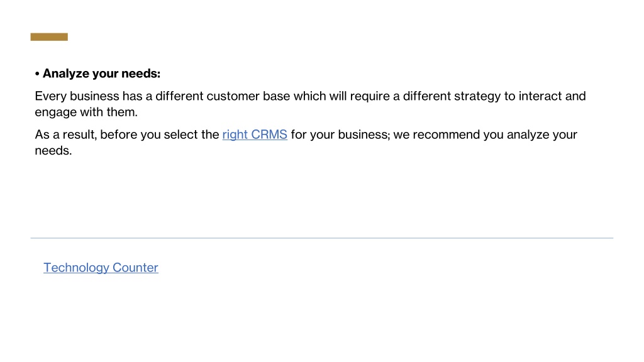Click the words "As a result,"
Image resolution: width=644 pixels, height=362 pixels.
(65, 134)
